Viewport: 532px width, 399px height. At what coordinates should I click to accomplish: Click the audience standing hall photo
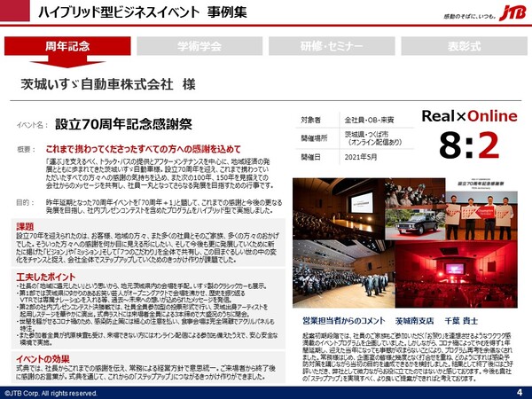click(x=343, y=273)
